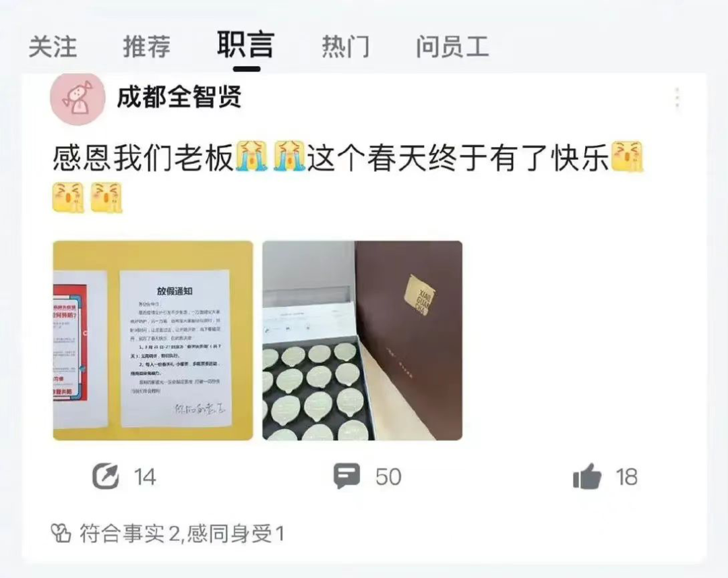Screen dimensions: 728x578
Task: Tap the share icon on the post
Action: pos(105,476)
